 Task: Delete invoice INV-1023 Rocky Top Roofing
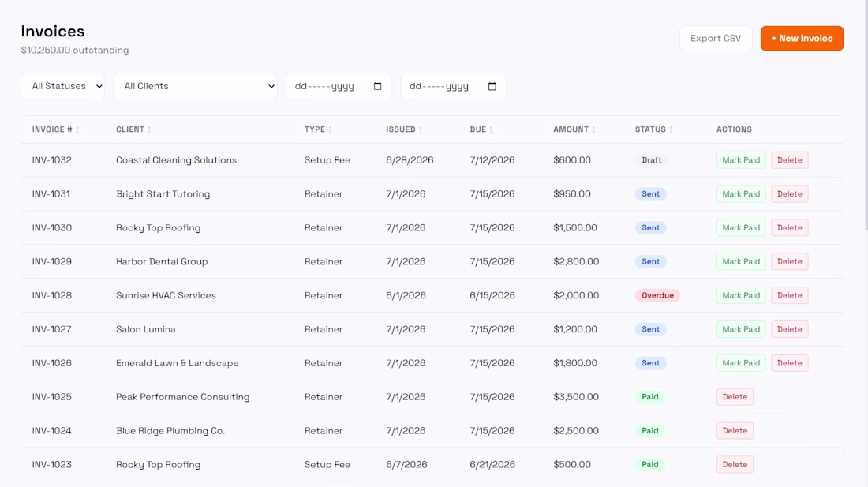[x=735, y=464]
